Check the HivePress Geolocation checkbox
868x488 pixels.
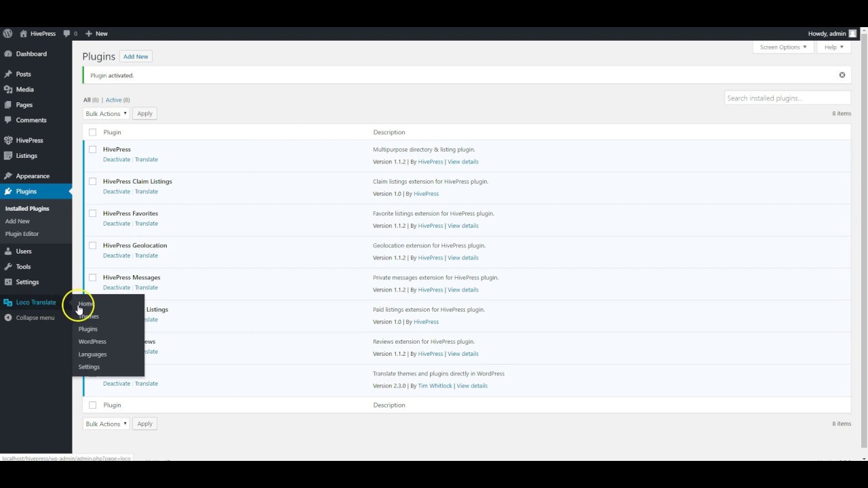[92, 245]
